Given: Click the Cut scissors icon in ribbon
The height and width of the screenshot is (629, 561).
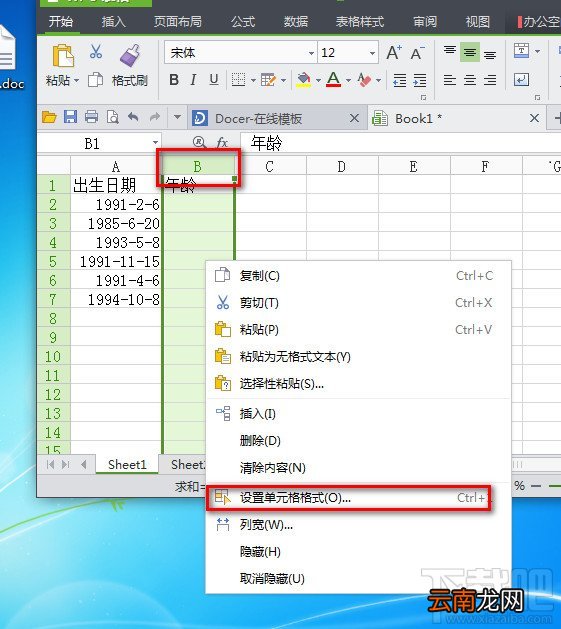Looking at the screenshot, I should pos(96,52).
